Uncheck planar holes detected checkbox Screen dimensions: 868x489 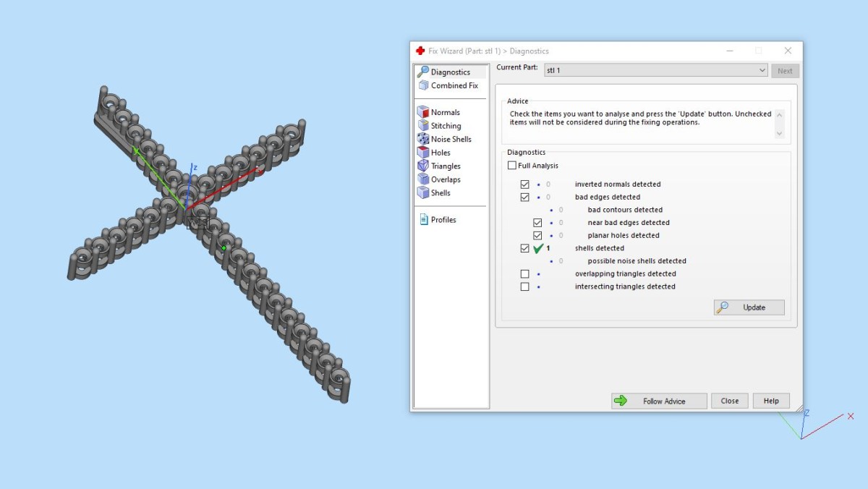point(537,236)
